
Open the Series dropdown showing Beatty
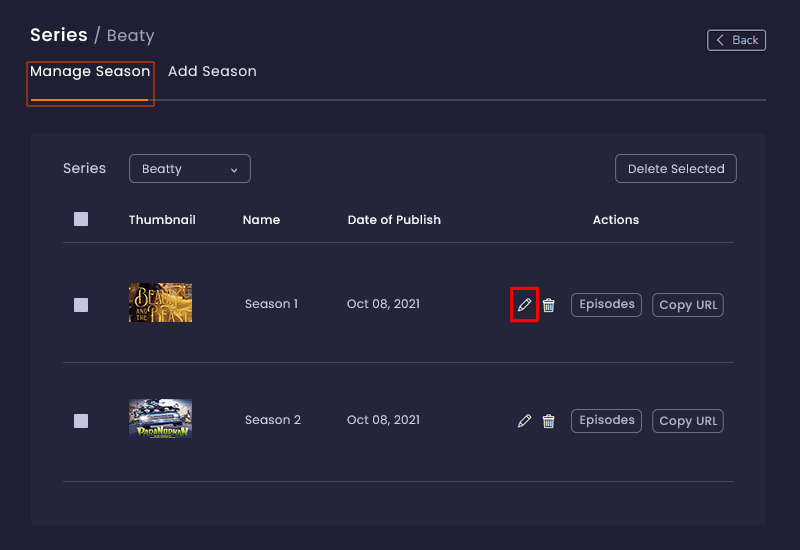(189, 169)
